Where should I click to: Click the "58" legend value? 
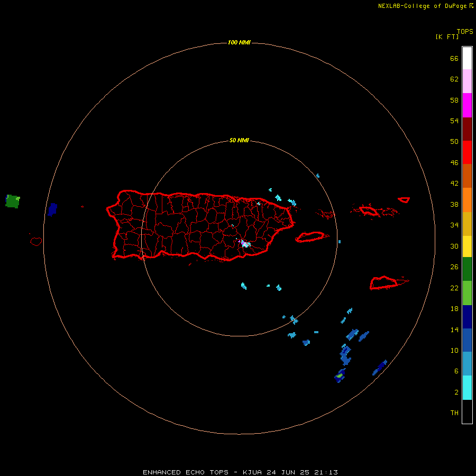click(454, 100)
